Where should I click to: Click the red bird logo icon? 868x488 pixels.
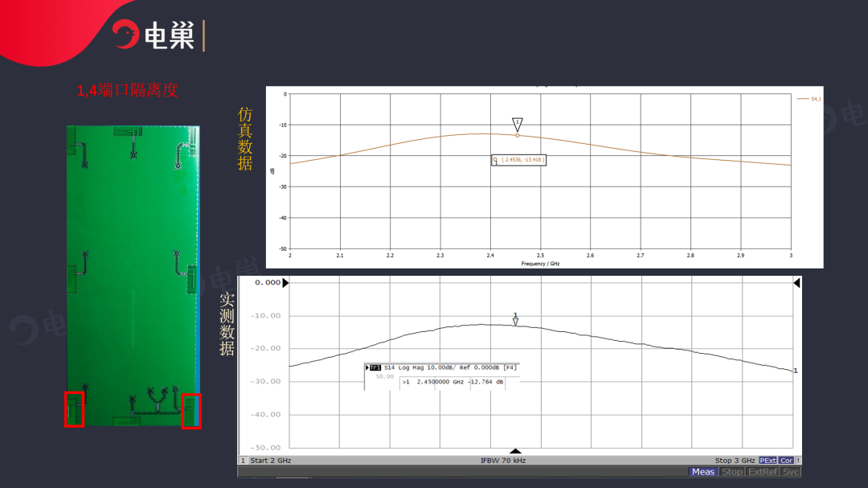(125, 35)
